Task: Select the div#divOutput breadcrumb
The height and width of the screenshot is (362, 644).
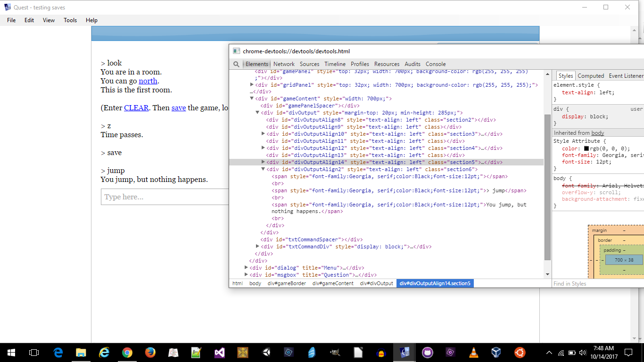Action: pyautogui.click(x=376, y=283)
